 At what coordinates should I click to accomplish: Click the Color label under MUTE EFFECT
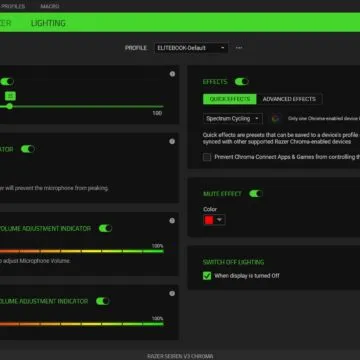pos(210,209)
